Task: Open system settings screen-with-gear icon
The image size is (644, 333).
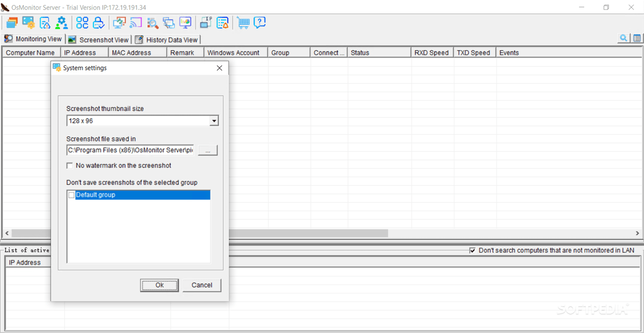Action: (x=28, y=23)
